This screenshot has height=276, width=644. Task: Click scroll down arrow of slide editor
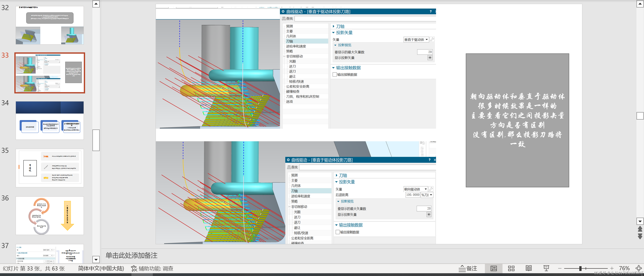click(x=640, y=221)
